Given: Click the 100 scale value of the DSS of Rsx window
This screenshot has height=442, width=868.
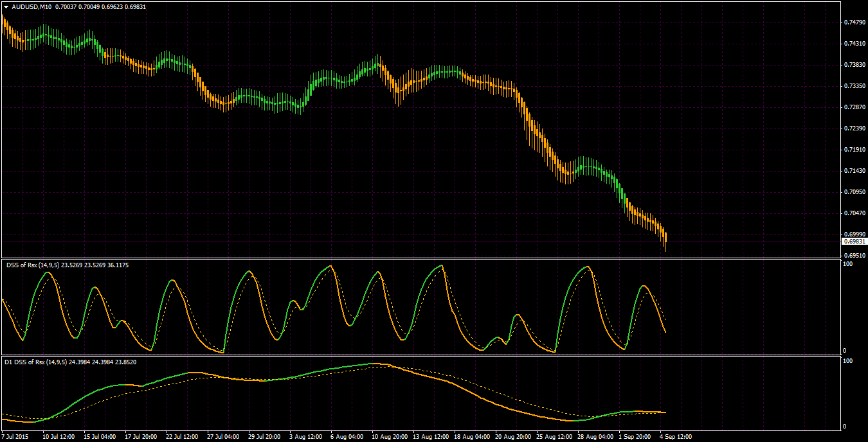Looking at the screenshot, I should 847,265.
